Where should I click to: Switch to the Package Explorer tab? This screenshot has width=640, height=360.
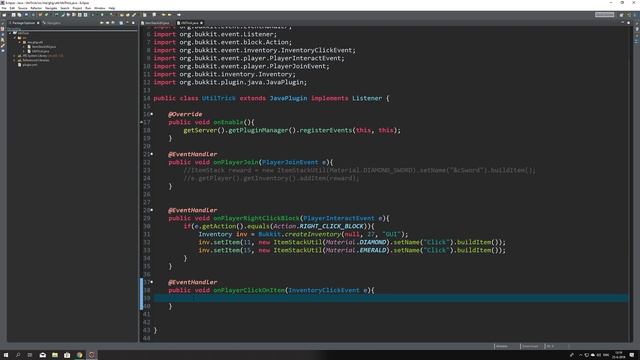point(24,23)
